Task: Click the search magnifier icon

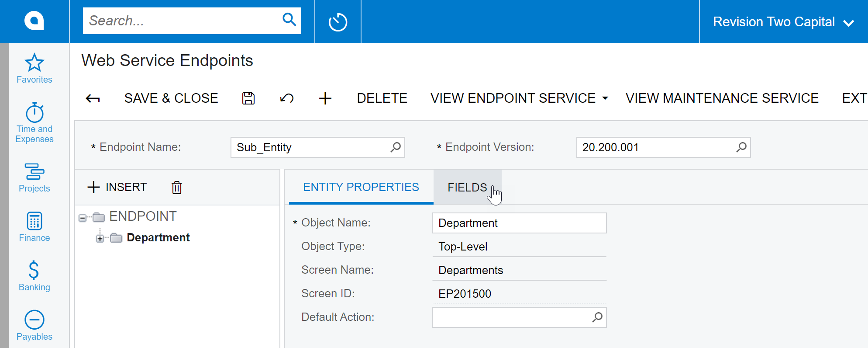Action: click(x=289, y=20)
